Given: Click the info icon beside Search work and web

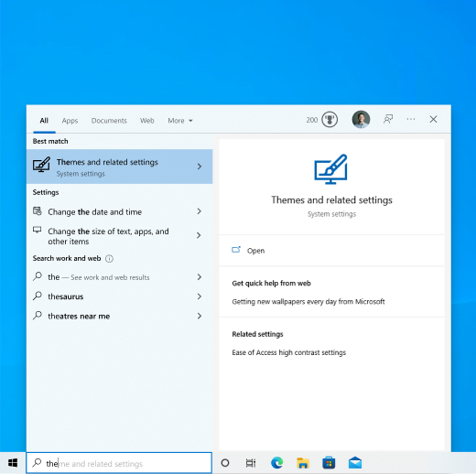Looking at the screenshot, I should pyautogui.click(x=109, y=259).
